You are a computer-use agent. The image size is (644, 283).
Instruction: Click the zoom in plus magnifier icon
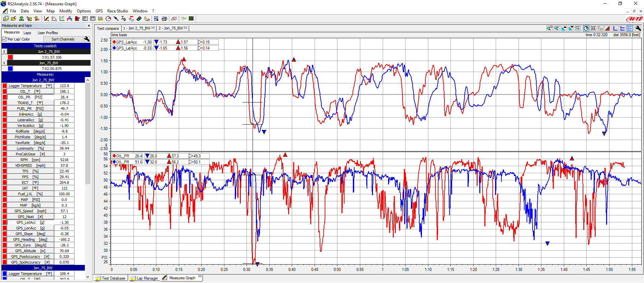point(556,28)
